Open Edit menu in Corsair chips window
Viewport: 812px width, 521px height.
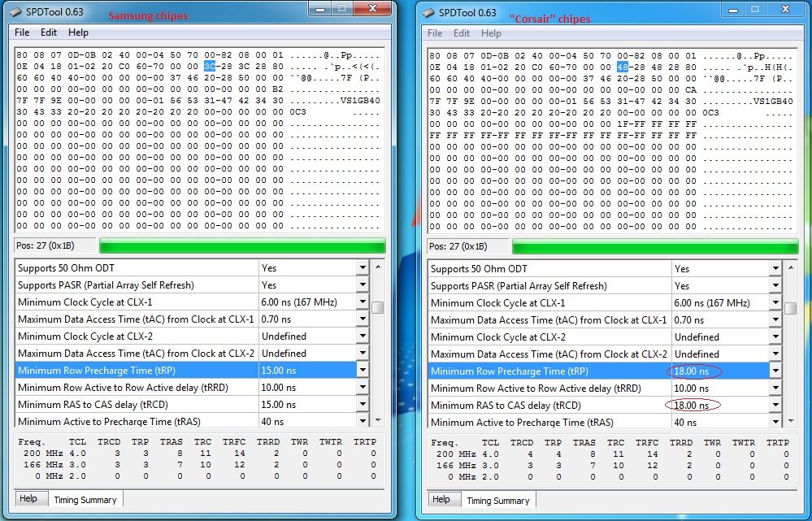(x=462, y=33)
